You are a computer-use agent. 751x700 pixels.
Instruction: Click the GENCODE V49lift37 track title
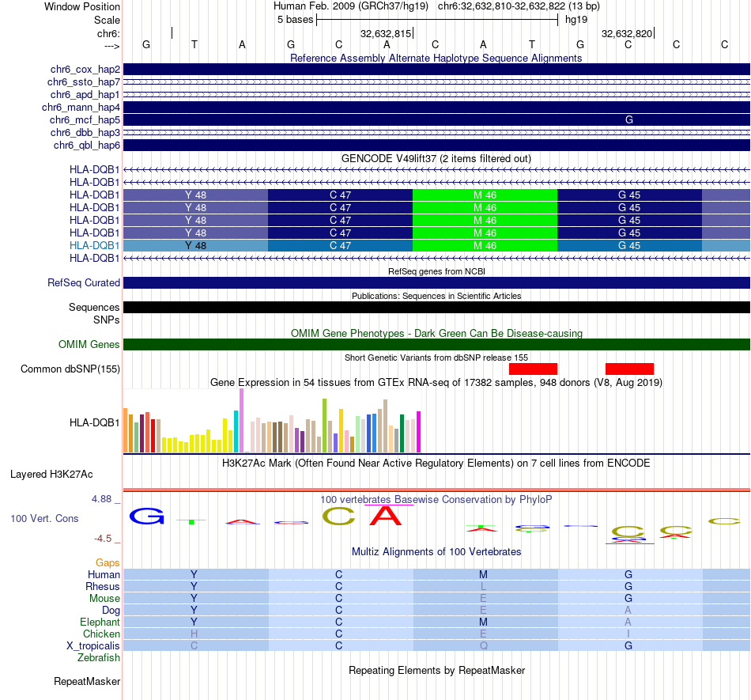pos(436,159)
